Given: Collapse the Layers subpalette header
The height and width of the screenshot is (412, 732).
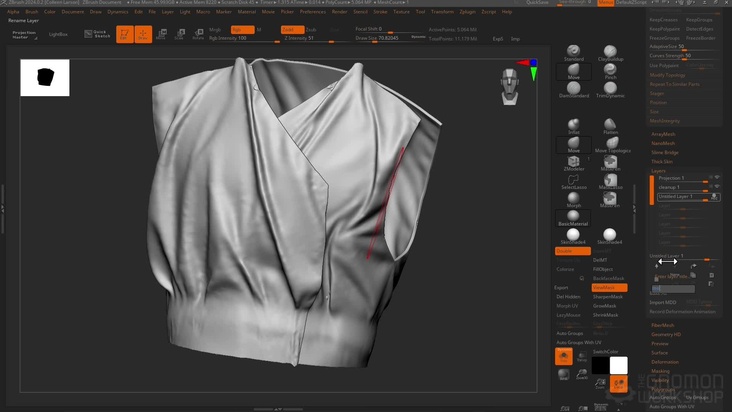Looking at the screenshot, I should [x=658, y=171].
